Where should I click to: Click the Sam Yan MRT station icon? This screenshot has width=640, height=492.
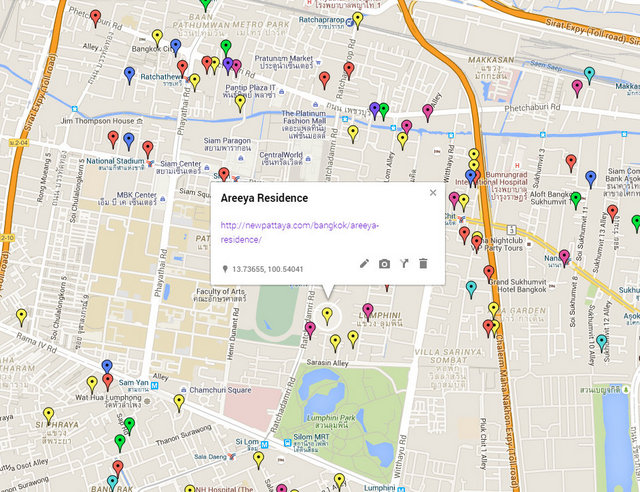(154, 385)
